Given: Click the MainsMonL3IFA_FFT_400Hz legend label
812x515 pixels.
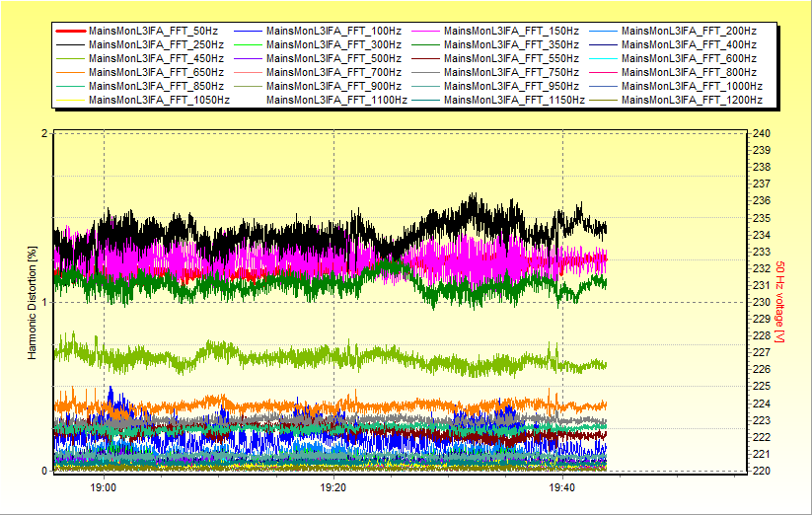Looking at the screenshot, I should 689,44.
